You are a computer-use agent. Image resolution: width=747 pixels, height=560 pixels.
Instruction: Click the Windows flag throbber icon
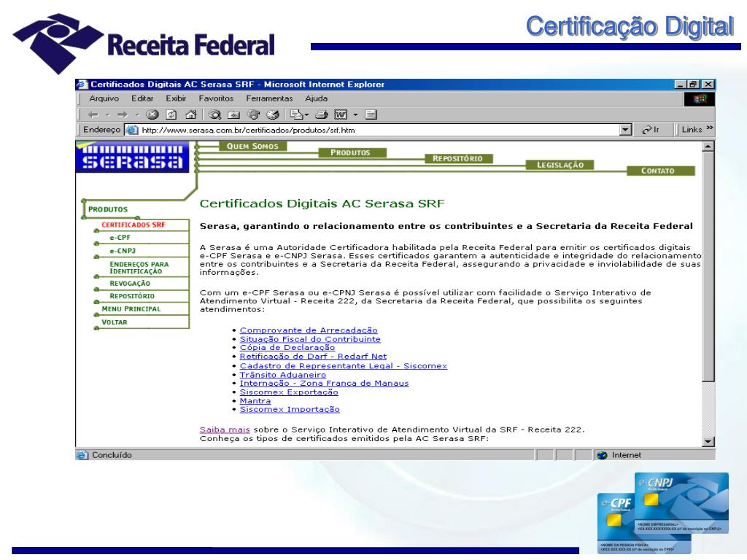700,98
